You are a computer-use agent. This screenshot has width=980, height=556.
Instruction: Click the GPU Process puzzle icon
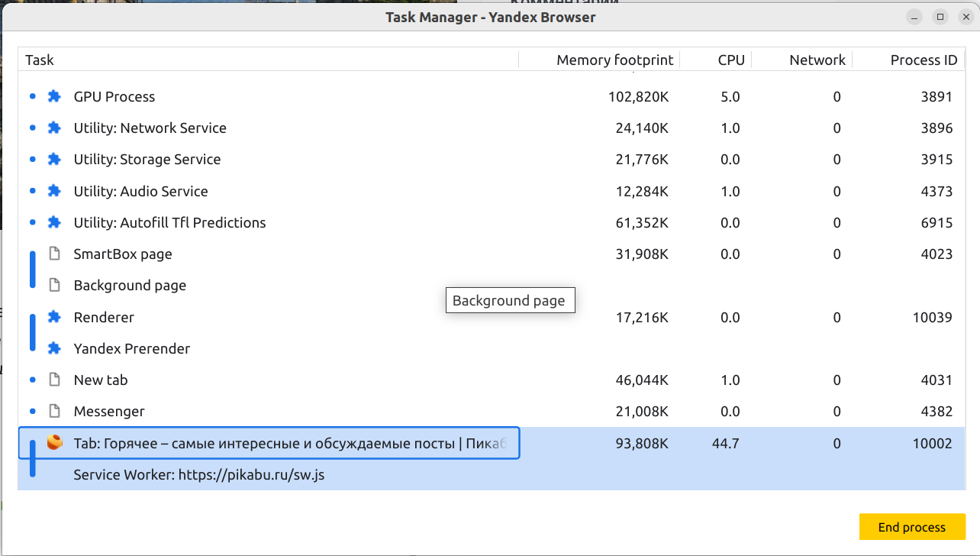[x=54, y=97]
